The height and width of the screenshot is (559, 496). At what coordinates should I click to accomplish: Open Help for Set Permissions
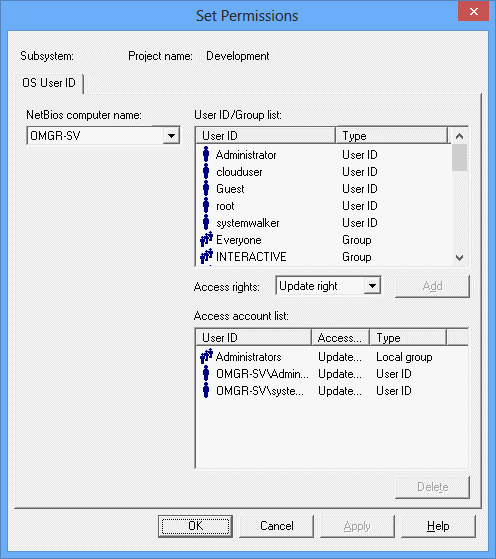[438, 526]
